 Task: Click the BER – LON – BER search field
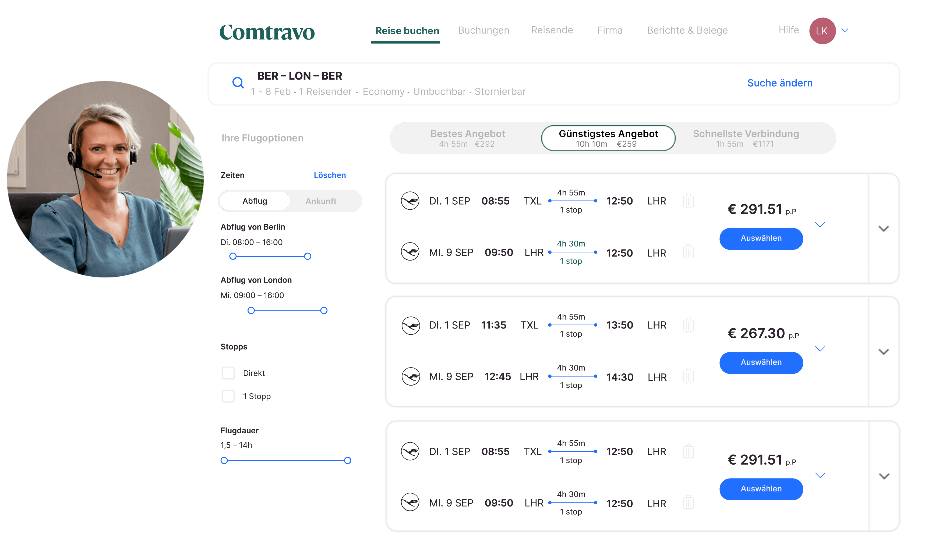(554, 84)
